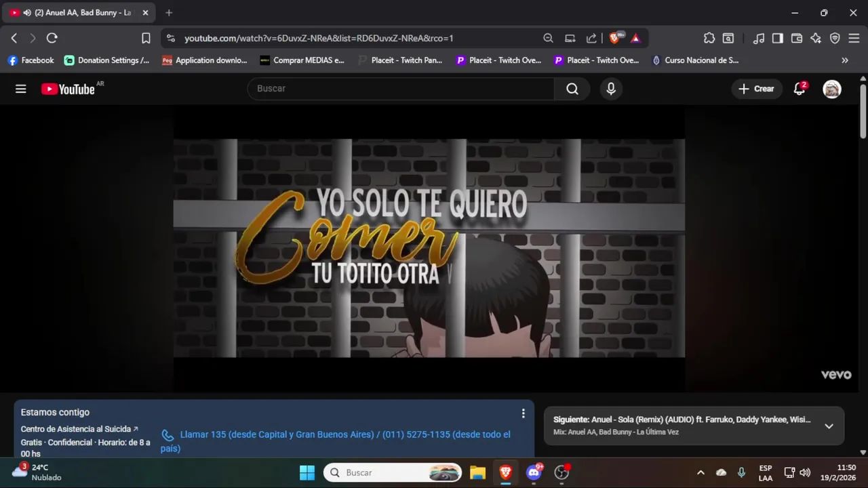This screenshot has width=868, height=488.
Task: Click the Siguiente: Anuel - Sola (Remix) title
Action: (x=682, y=420)
